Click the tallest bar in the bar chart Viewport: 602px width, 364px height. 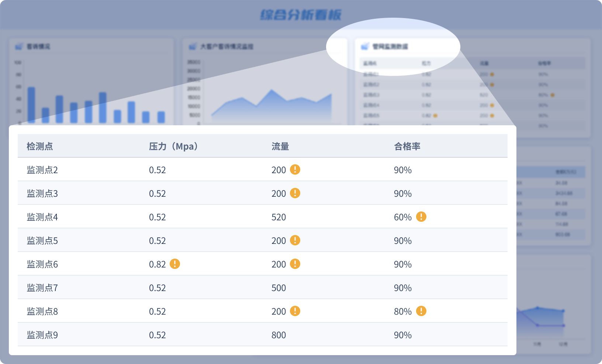(x=31, y=105)
